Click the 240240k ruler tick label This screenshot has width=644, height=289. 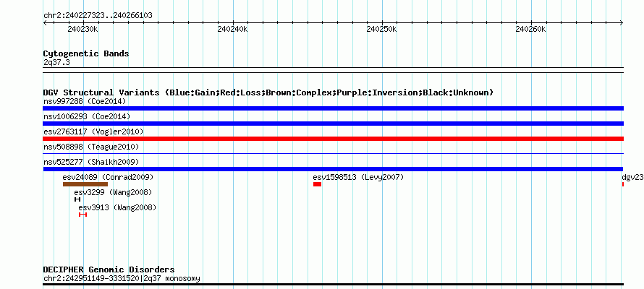(232, 29)
